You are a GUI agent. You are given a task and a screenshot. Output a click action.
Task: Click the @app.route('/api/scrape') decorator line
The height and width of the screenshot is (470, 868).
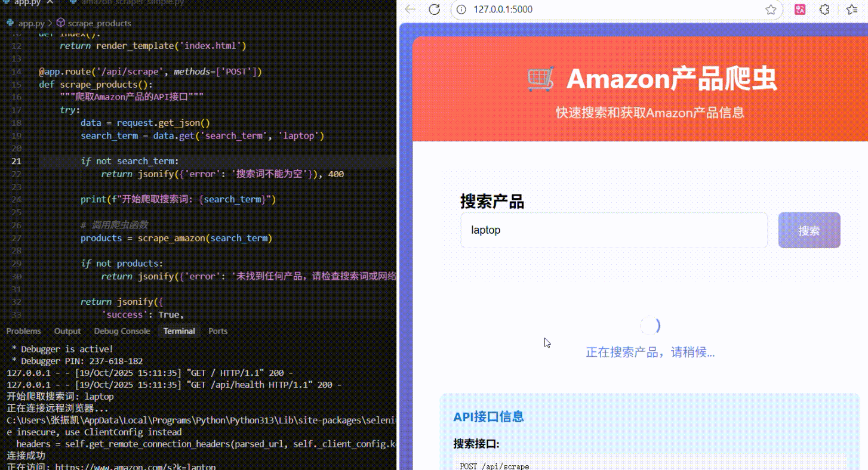point(150,72)
